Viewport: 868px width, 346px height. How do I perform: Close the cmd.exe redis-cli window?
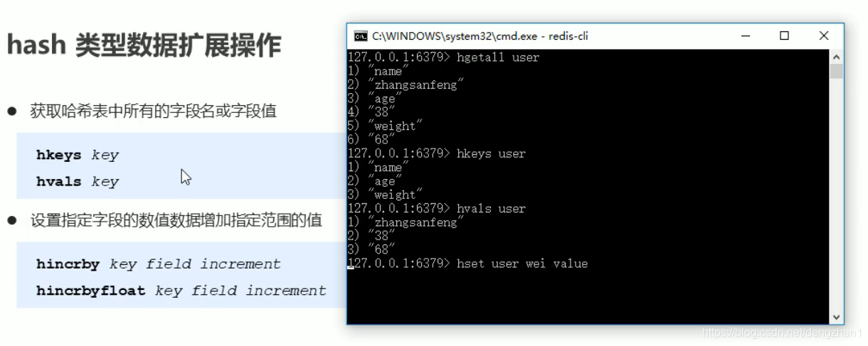click(823, 36)
